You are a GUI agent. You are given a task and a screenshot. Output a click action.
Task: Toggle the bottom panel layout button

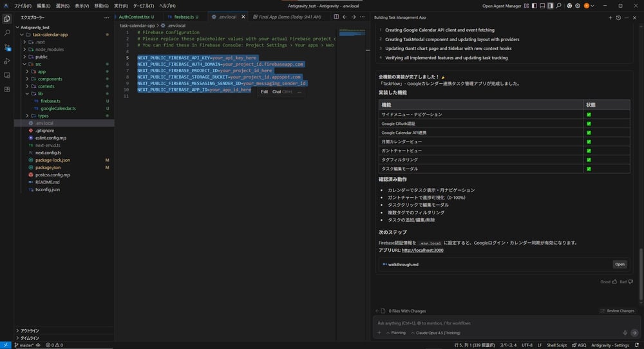542,6
